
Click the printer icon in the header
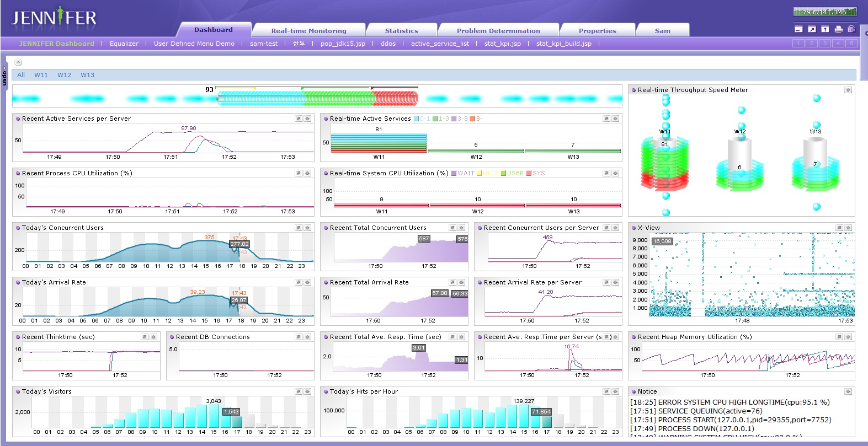point(838,29)
